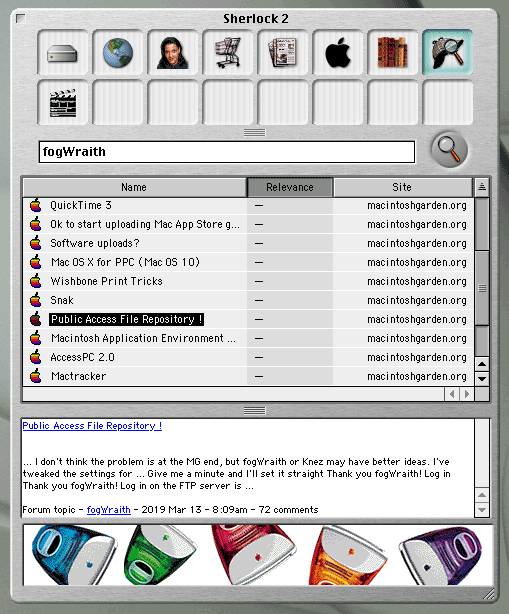The height and width of the screenshot is (614, 509).
Task: Select the Mactracker result row
Action: click(x=248, y=376)
